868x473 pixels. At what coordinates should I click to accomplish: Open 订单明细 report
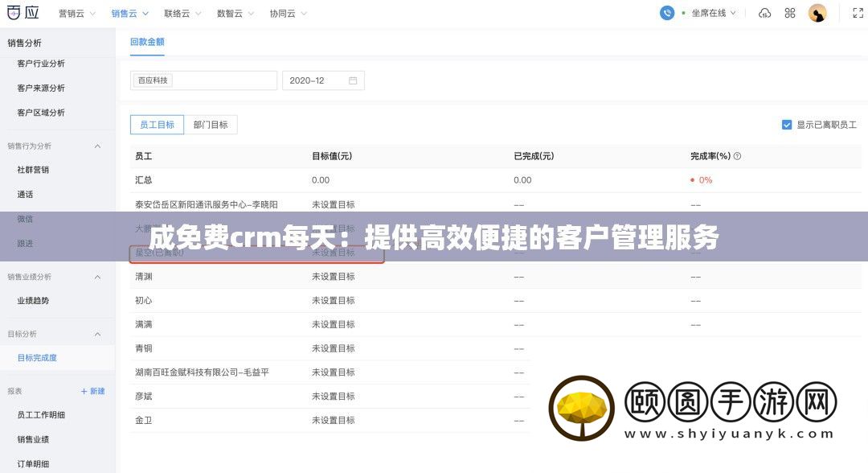tap(33, 464)
